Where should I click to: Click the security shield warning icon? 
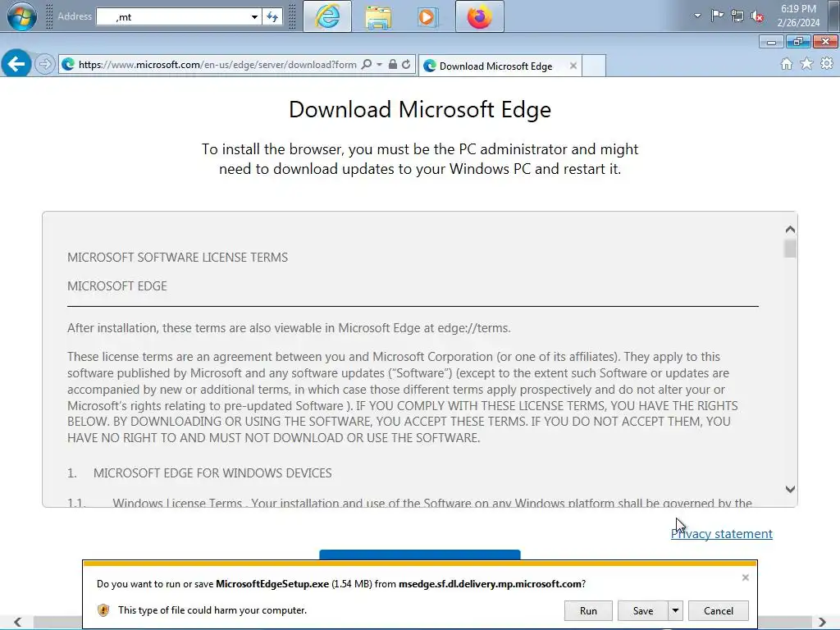click(103, 610)
